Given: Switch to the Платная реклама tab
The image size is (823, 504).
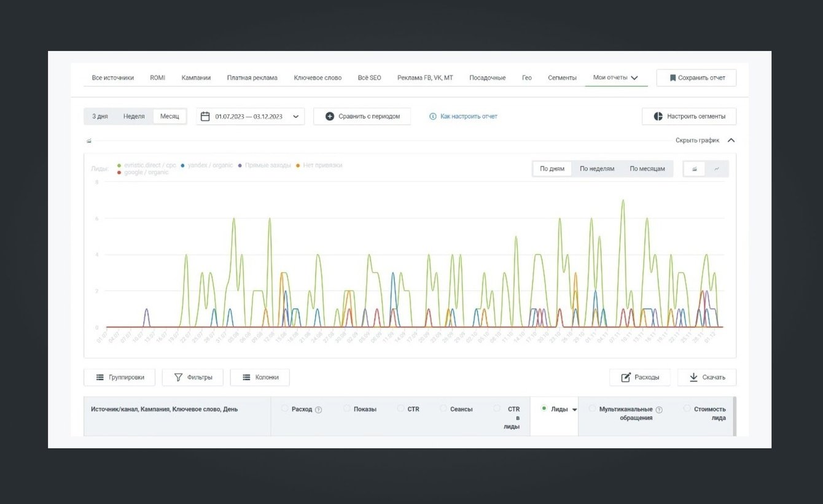Looking at the screenshot, I should tap(252, 78).
